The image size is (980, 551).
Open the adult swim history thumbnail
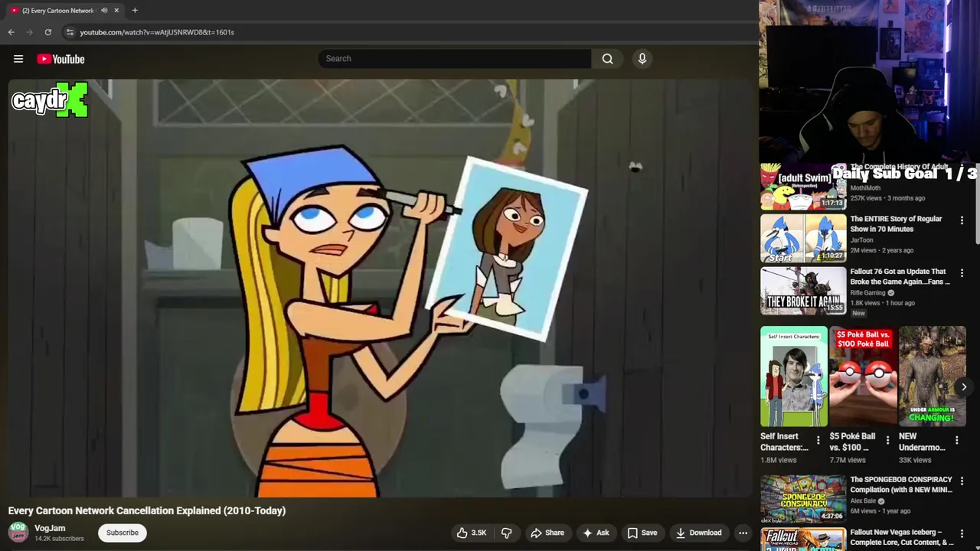(803, 186)
